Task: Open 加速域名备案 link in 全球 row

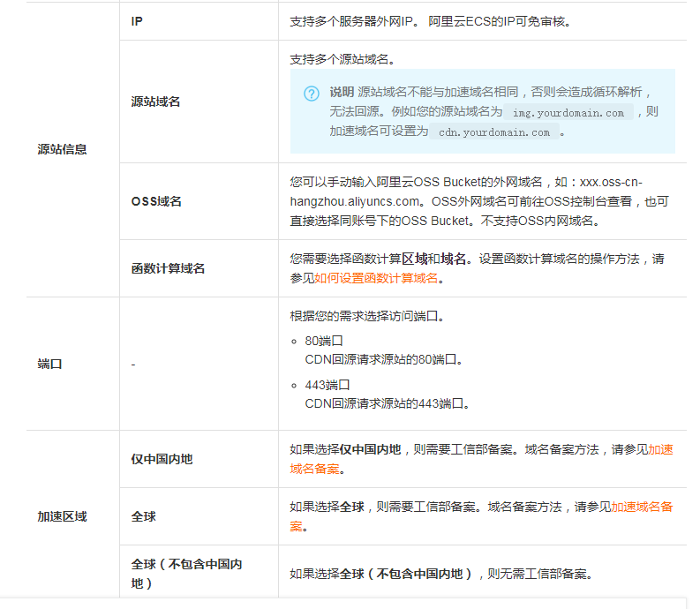Action: click(642, 507)
